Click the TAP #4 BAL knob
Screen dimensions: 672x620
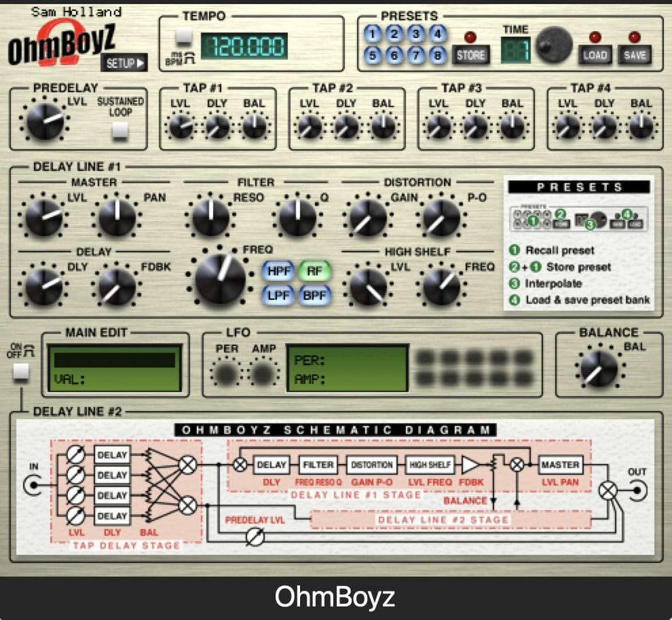(x=641, y=127)
